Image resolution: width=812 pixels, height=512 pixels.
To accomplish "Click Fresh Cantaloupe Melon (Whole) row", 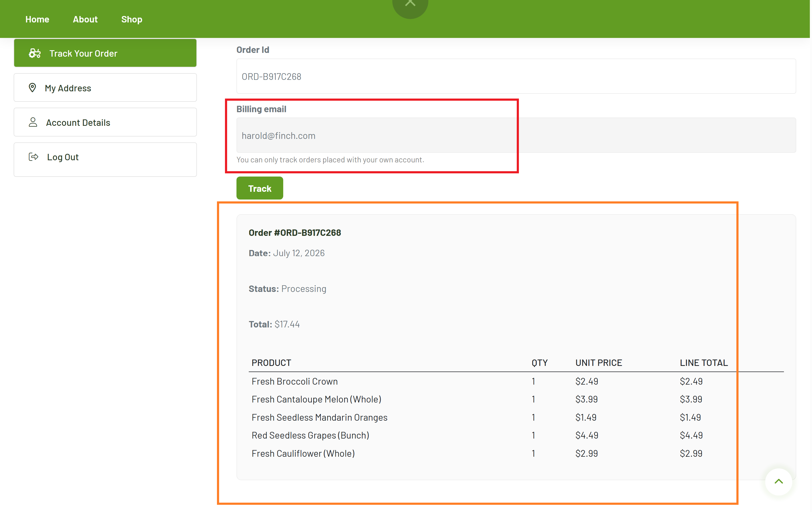I will [x=516, y=399].
